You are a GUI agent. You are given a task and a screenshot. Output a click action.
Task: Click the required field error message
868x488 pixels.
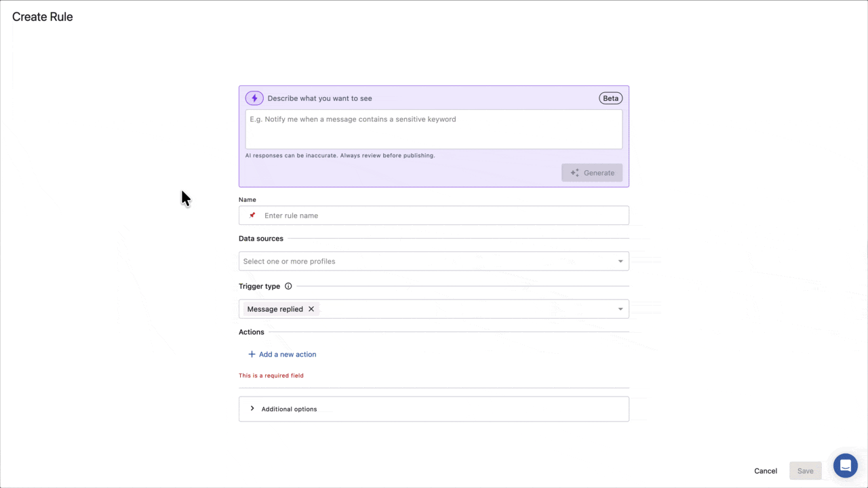click(271, 375)
